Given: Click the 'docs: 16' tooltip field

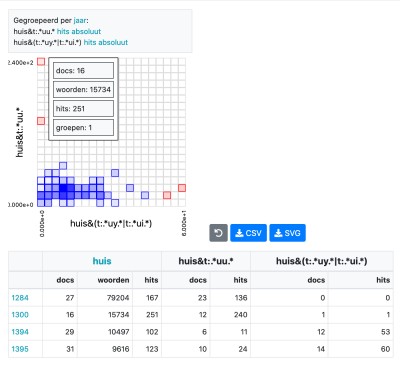Looking at the screenshot, I should point(83,71).
